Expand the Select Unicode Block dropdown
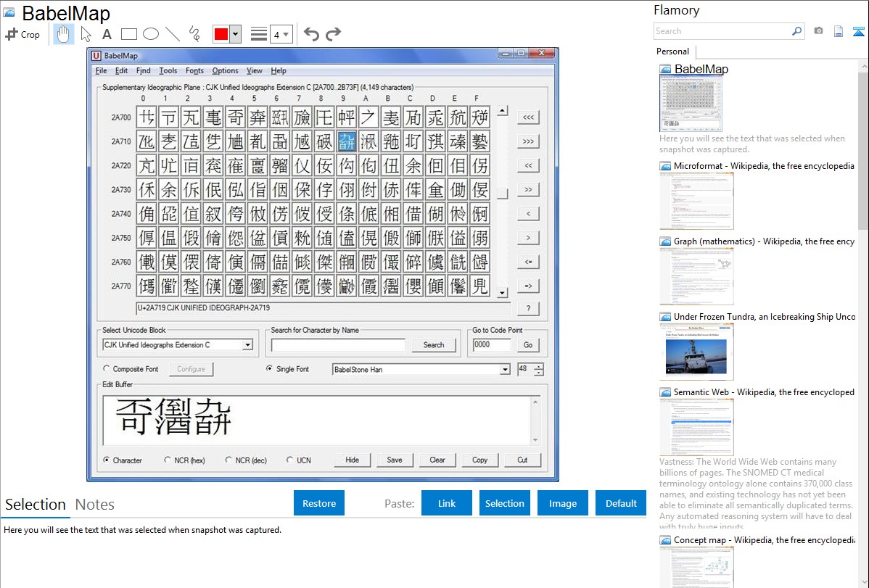This screenshot has height=588, width=869. 248,345
